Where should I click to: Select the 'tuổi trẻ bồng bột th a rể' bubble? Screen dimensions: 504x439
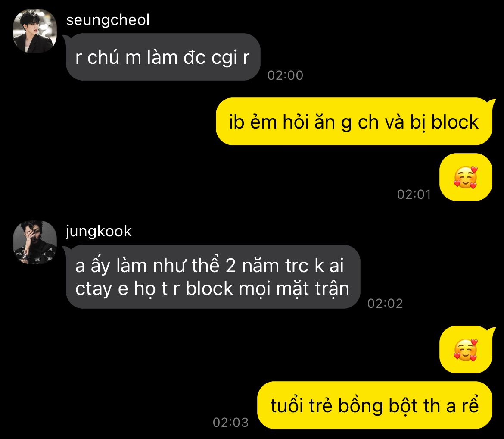tap(375, 405)
